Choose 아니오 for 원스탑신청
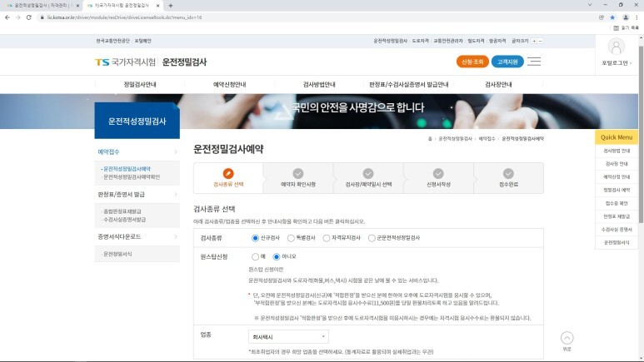Viewport: 644px width, 362px height. pyautogui.click(x=277, y=257)
